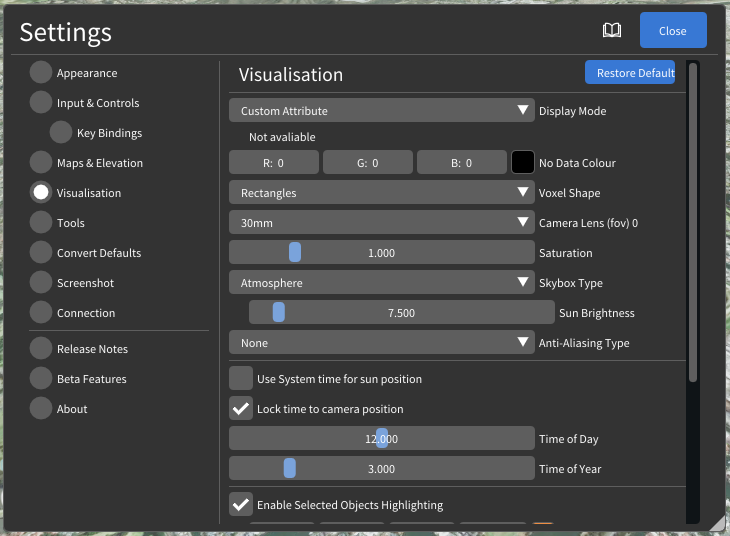Screen dimensions: 730x536
Task: Expand the Voxel Shape dropdown
Action: click(x=382, y=193)
